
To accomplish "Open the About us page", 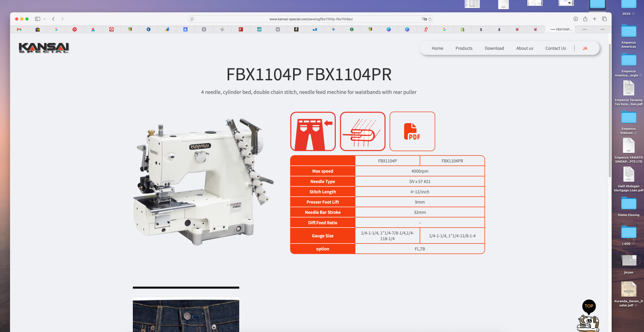I will (x=525, y=48).
